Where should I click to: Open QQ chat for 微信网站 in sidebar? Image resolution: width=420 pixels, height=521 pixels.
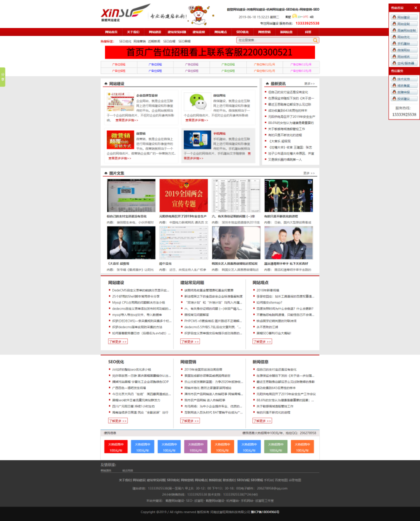click(x=404, y=50)
